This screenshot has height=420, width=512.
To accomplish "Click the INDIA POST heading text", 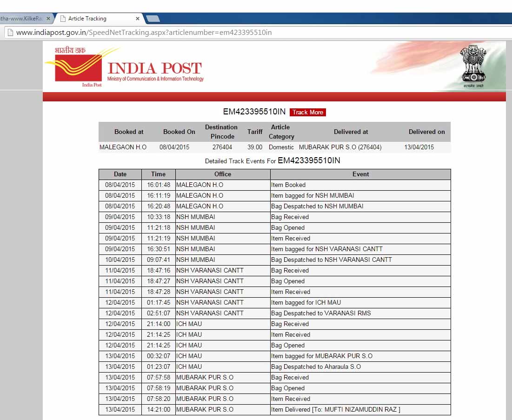I will pyautogui.click(x=154, y=68).
